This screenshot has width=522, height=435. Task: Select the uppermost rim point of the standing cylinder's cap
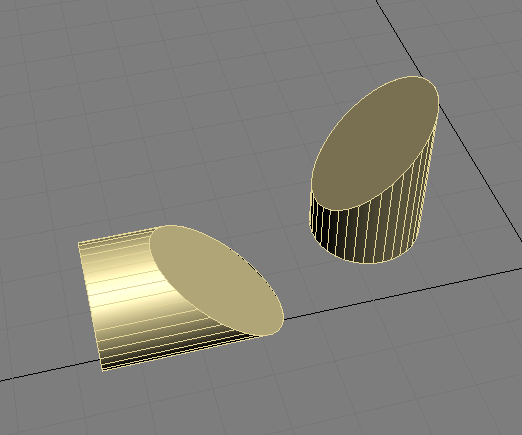(x=418, y=77)
